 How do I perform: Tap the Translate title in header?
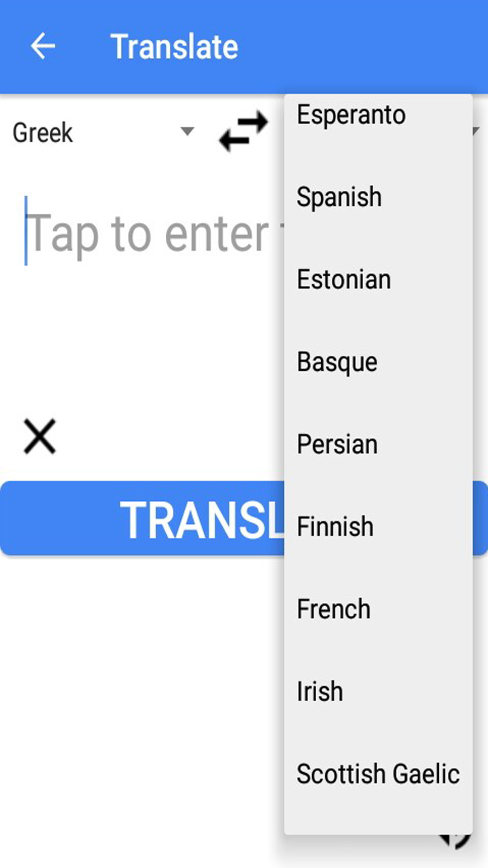pyautogui.click(x=174, y=47)
